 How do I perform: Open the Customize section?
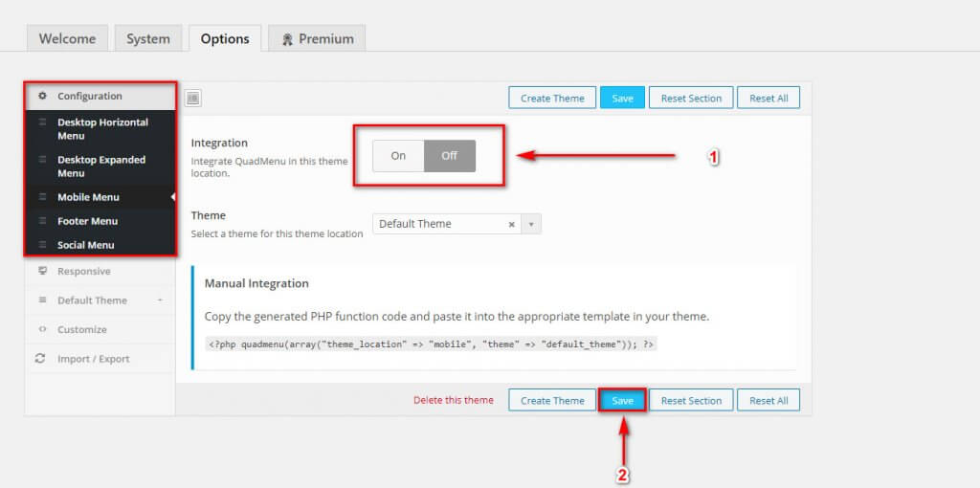click(100, 329)
